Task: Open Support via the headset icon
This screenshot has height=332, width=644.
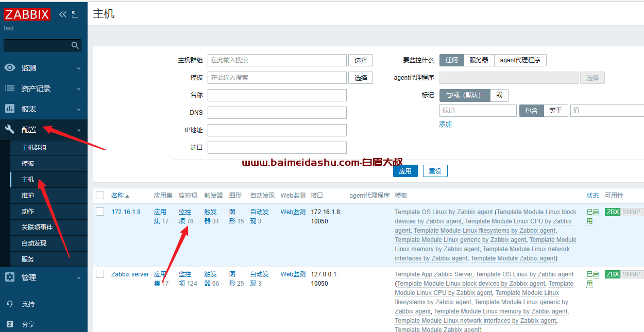Action: tap(10, 304)
